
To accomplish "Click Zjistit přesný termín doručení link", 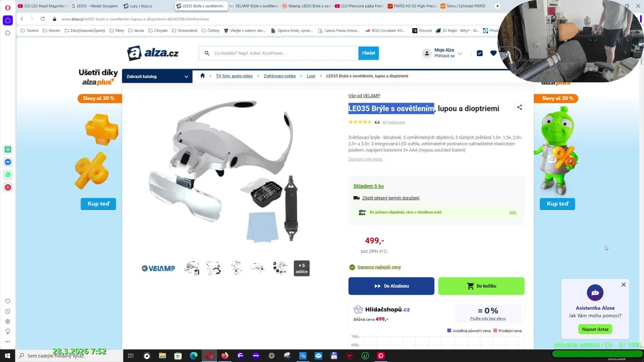I will pos(390,198).
